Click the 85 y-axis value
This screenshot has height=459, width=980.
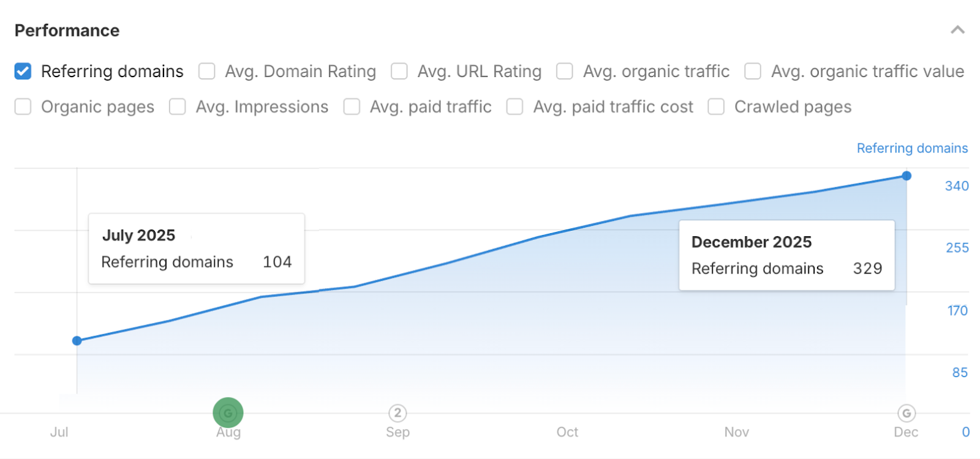tap(960, 373)
